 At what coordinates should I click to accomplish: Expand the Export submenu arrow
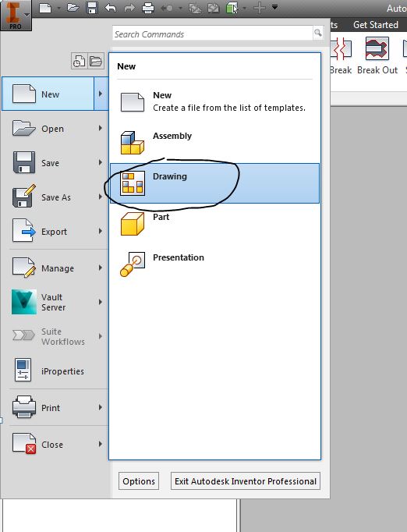pos(101,231)
